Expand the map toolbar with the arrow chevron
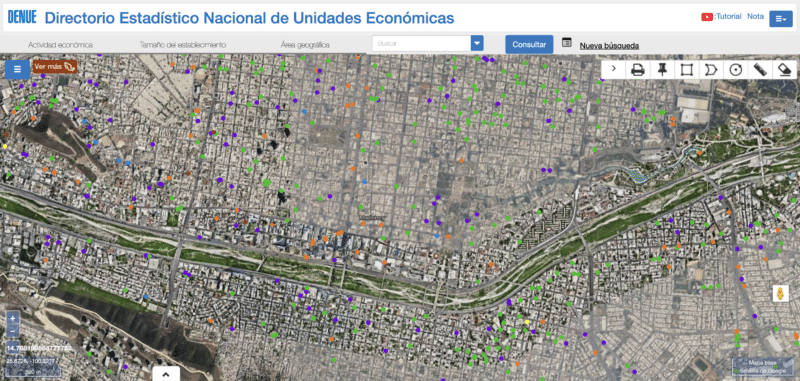The height and width of the screenshot is (381, 800). (x=614, y=69)
